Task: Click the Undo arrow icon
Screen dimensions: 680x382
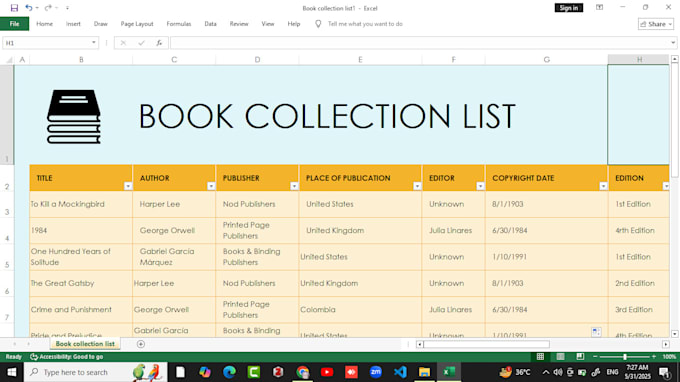Action: pos(29,8)
